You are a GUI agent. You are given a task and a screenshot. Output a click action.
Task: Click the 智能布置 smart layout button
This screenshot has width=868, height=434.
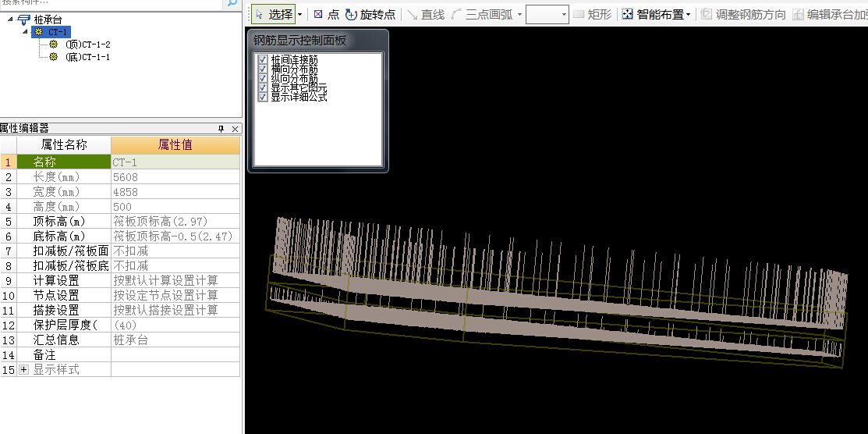point(652,14)
